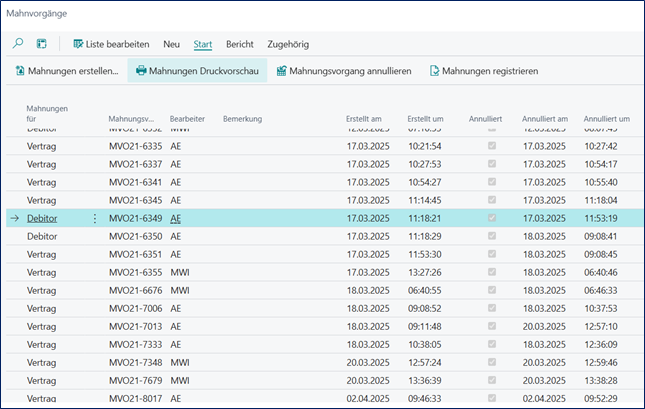Click the Erstellt um value 13:27:26
Screen dimensions: 645x409
point(425,272)
